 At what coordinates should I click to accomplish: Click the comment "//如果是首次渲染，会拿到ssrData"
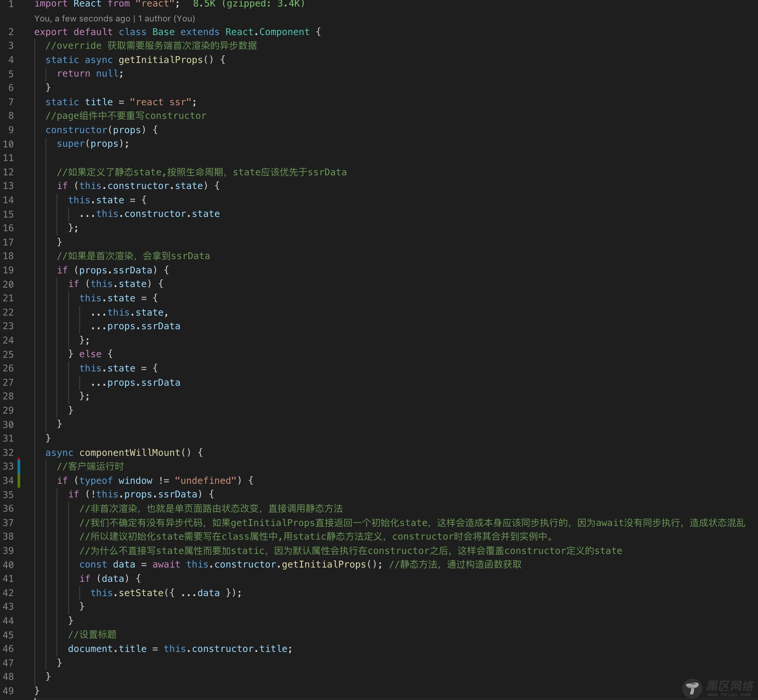[133, 256]
